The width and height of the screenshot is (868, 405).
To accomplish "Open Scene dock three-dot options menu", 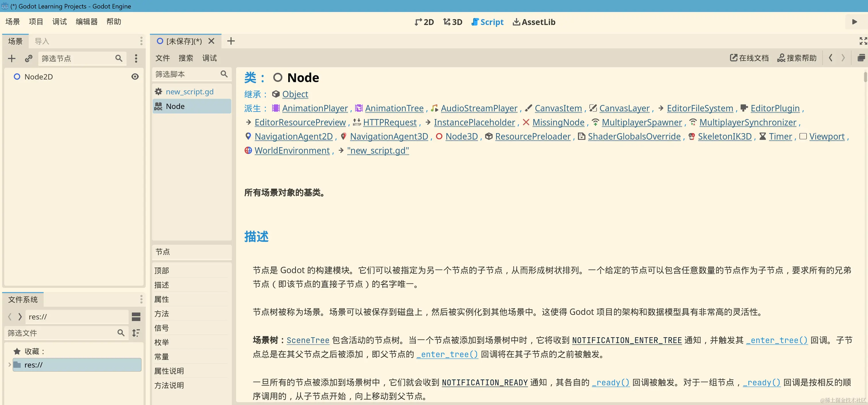I will pyautogui.click(x=141, y=41).
